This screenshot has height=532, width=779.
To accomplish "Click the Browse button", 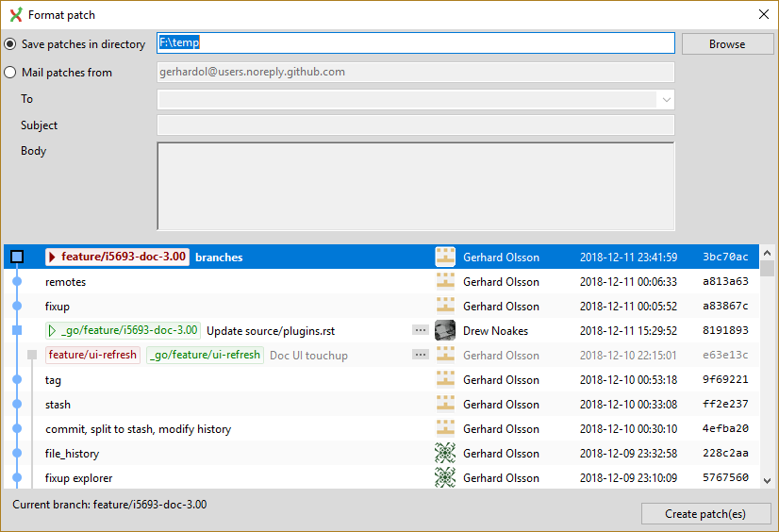I will point(727,44).
